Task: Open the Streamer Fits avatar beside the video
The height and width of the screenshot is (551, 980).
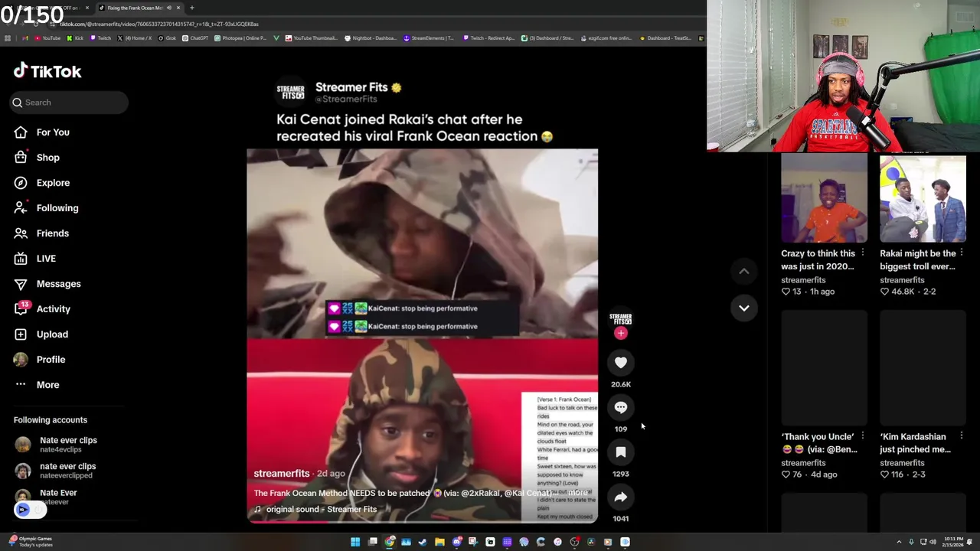Action: (x=621, y=318)
